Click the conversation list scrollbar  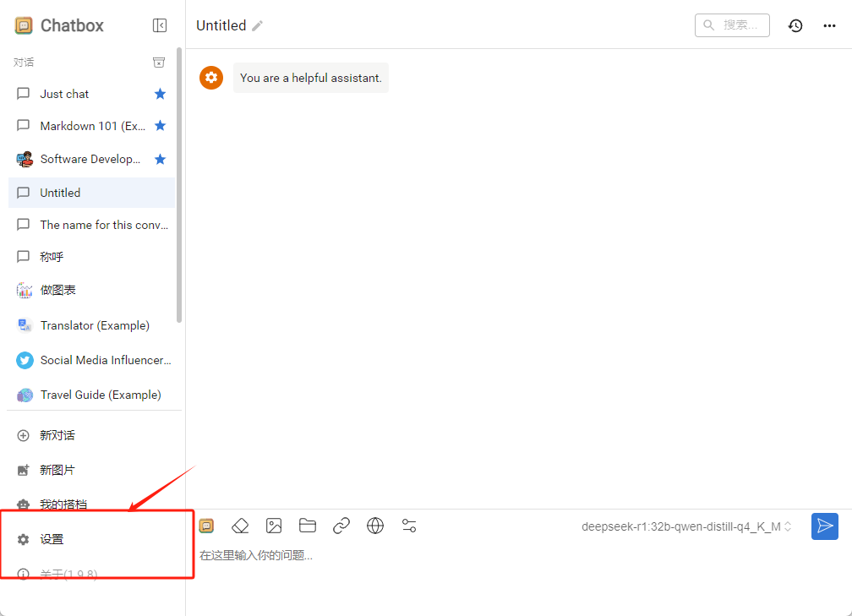point(179,184)
